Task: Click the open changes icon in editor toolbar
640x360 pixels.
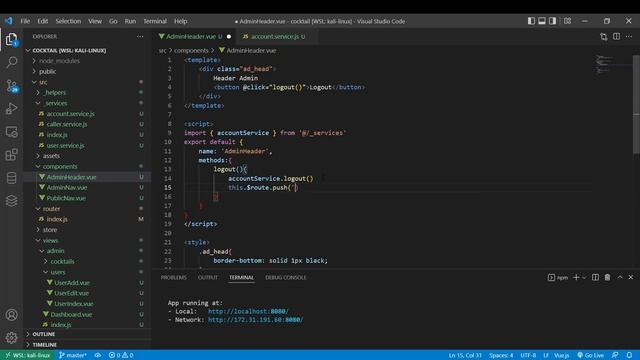Action: [x=604, y=36]
